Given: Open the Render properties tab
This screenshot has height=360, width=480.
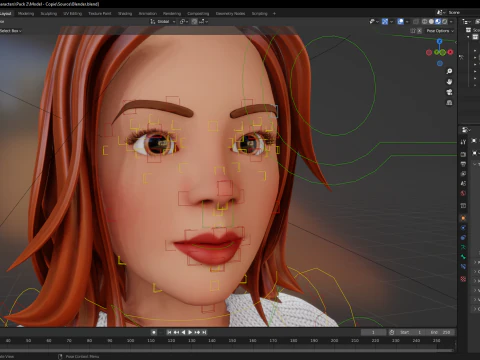Looking at the screenshot, I should (463, 154).
